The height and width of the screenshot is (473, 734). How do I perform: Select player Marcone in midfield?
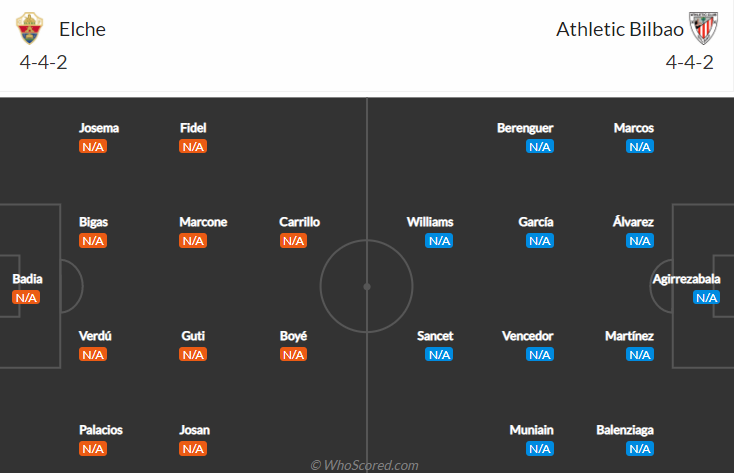[x=203, y=222]
